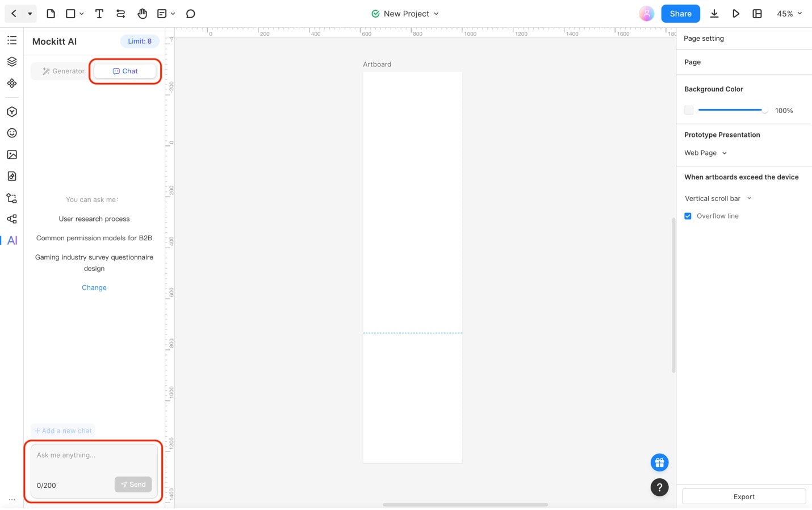Image resolution: width=812 pixels, height=510 pixels.
Task: Select the connector line tool
Action: coord(120,14)
